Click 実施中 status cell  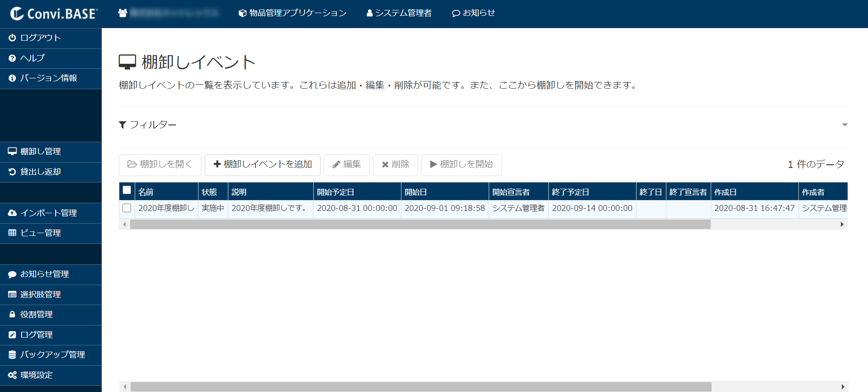213,208
